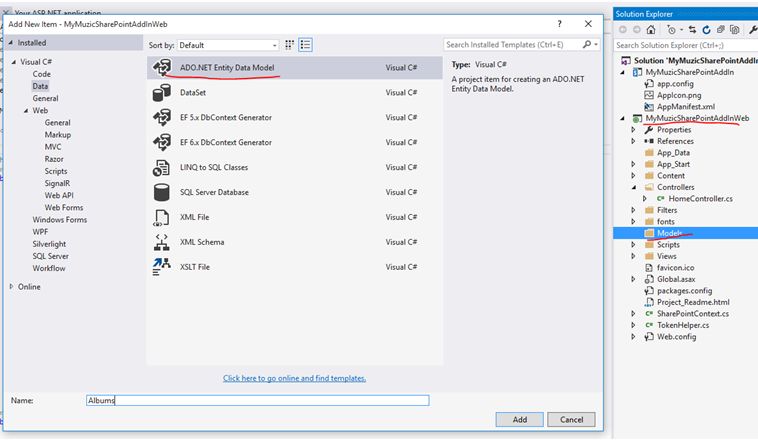Go Home in Solution Explorer toolbar

point(651,29)
